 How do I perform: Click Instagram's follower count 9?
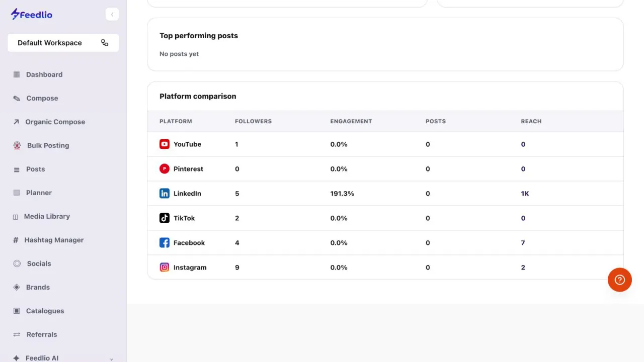click(237, 267)
